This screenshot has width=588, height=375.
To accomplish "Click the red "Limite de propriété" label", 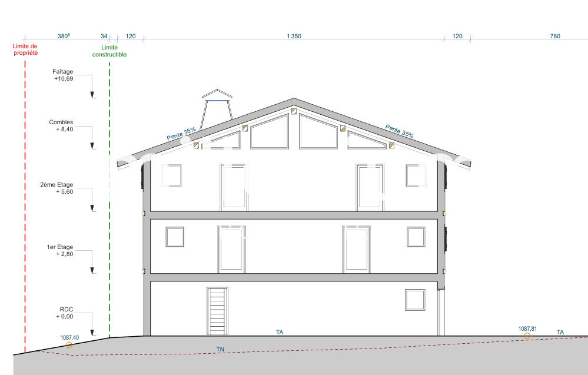I will coord(25,49).
